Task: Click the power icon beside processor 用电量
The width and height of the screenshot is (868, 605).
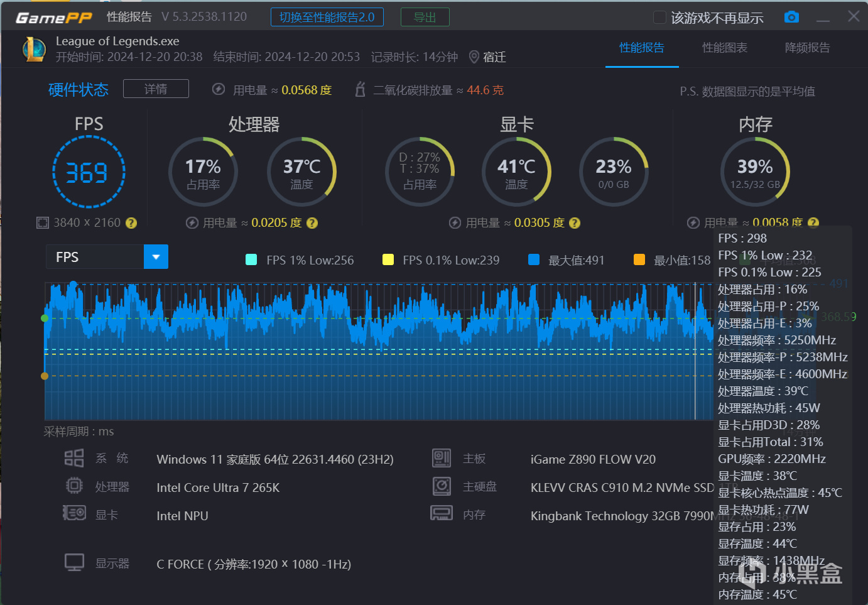Action: pos(192,222)
